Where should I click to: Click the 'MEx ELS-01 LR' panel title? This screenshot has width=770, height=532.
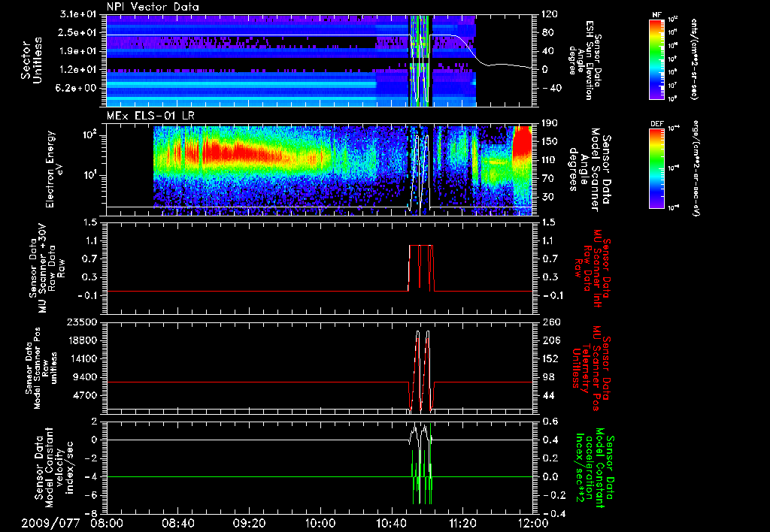pos(150,116)
